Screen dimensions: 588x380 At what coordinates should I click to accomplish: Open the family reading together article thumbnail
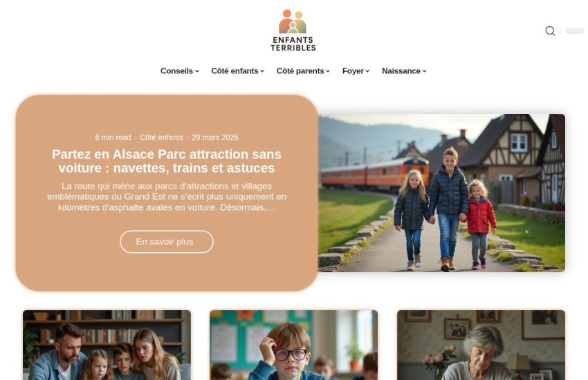coord(107,345)
